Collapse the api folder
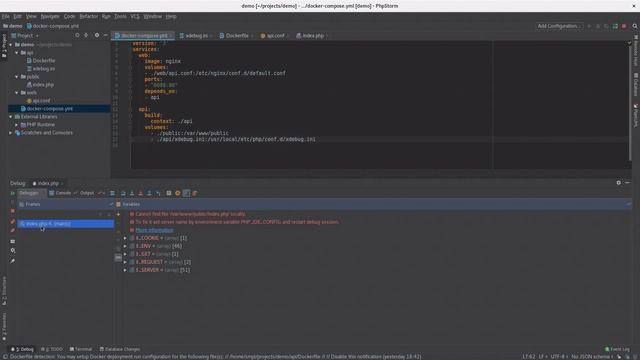 [17, 53]
